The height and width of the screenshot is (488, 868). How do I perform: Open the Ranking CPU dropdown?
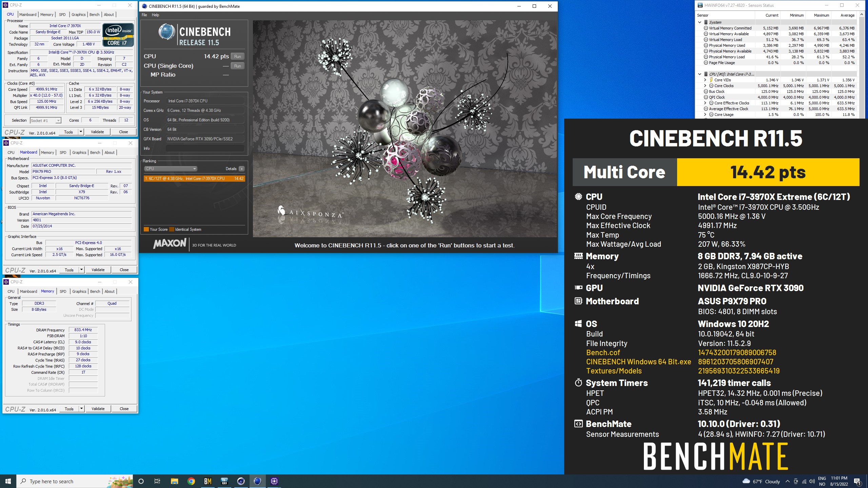click(171, 169)
